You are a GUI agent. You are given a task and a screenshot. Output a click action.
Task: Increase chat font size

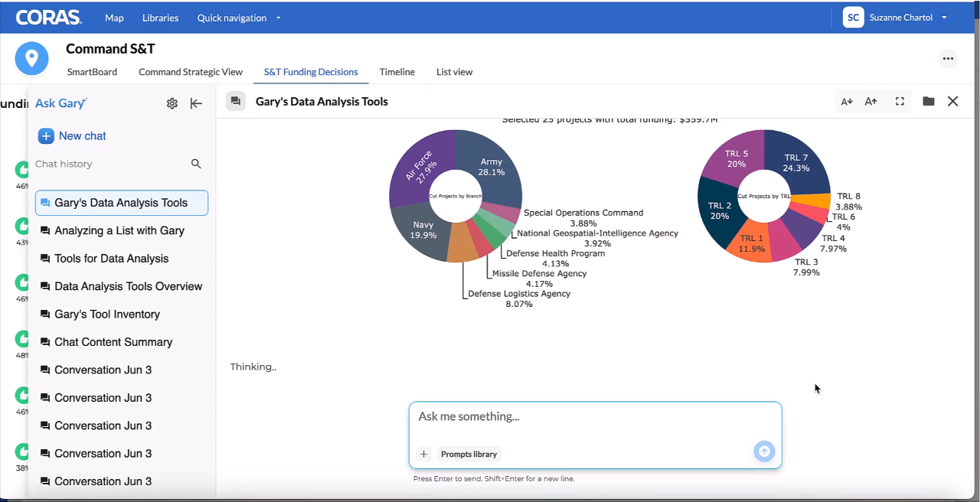pyautogui.click(x=871, y=101)
